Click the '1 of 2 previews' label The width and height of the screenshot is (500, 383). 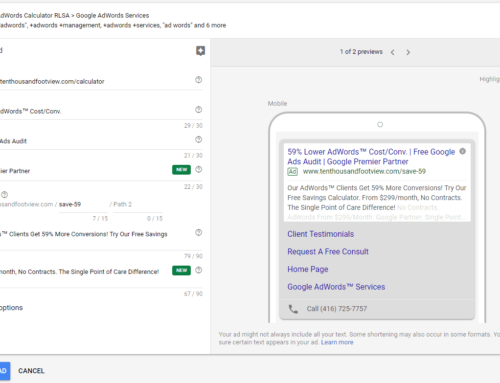[361, 52]
